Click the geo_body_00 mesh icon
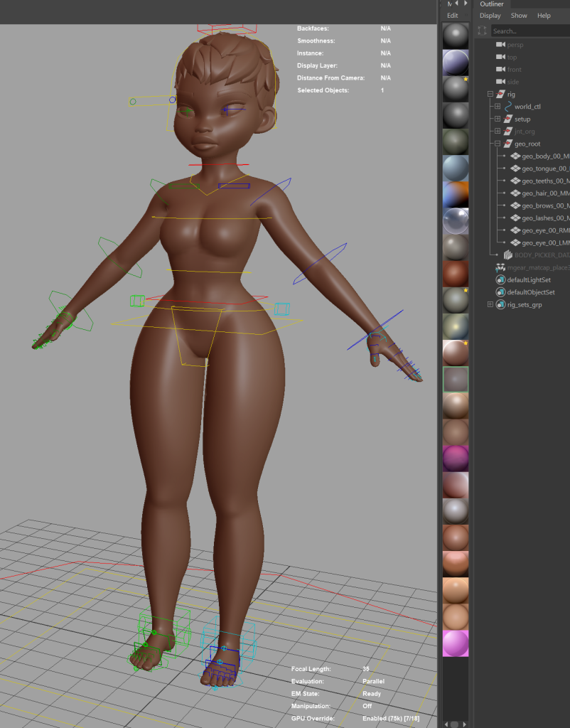The image size is (570, 728). (x=515, y=156)
